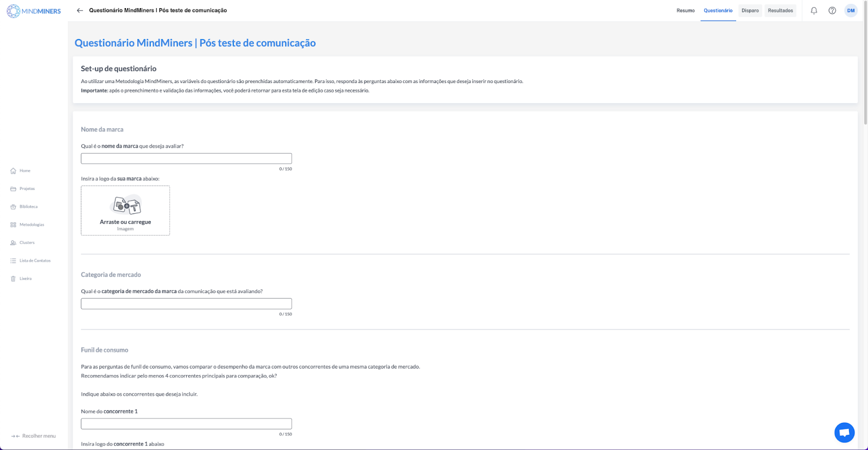
Task: Open the DM user avatar menu
Action: point(851,10)
